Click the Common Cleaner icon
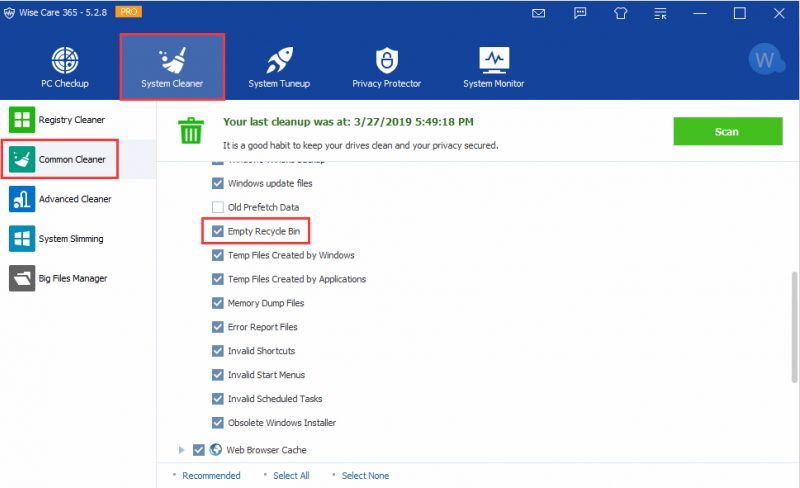 pyautogui.click(x=22, y=159)
